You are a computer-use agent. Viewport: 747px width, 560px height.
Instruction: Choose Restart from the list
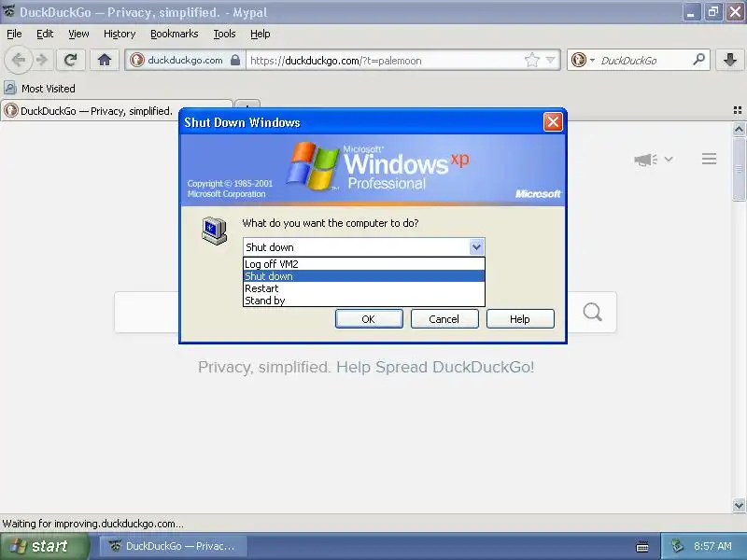tap(364, 288)
